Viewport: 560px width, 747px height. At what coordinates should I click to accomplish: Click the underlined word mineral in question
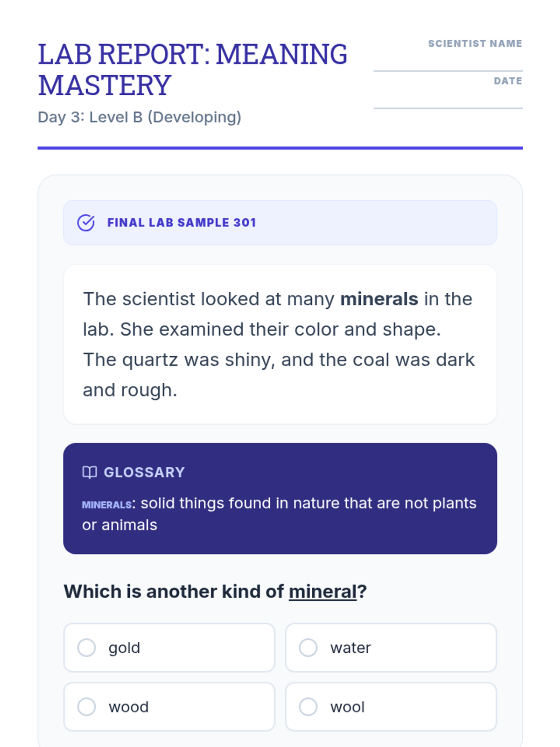[x=322, y=592]
